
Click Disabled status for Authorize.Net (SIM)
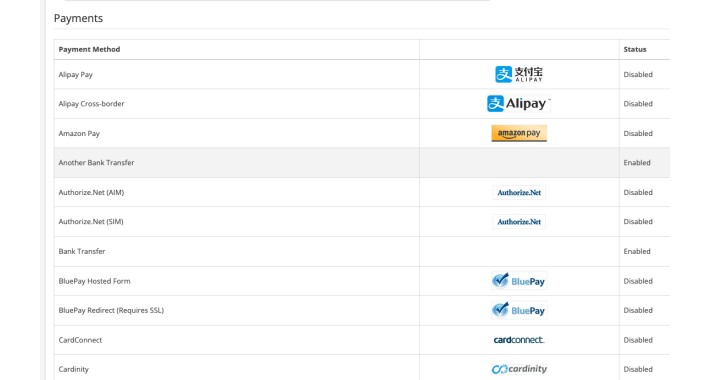click(x=638, y=221)
